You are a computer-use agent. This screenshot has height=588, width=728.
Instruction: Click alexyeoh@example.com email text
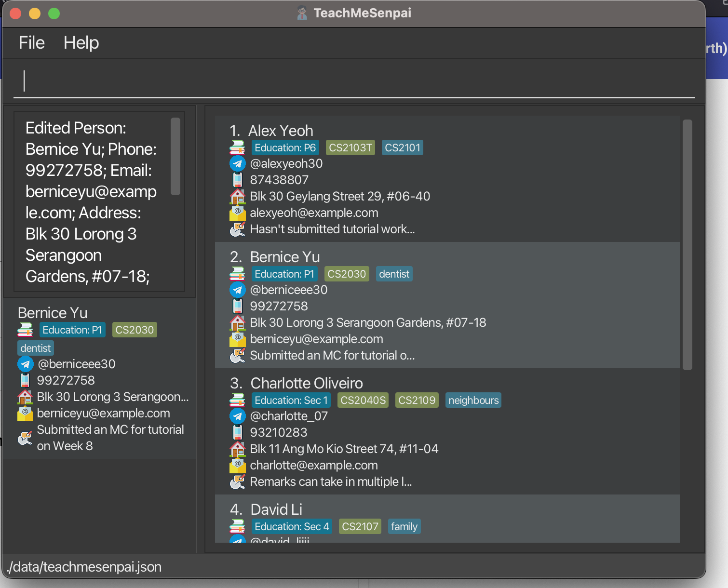click(314, 213)
